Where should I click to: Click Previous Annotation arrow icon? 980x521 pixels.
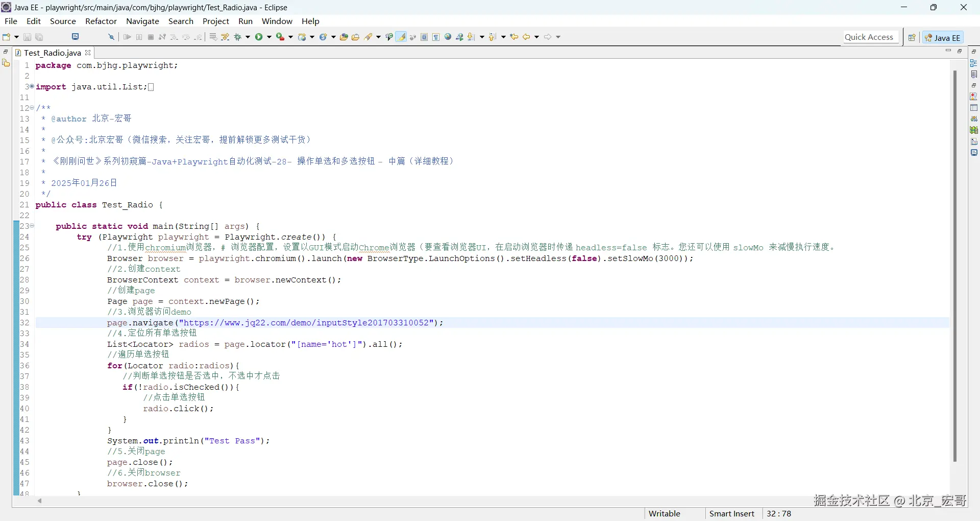(x=493, y=37)
